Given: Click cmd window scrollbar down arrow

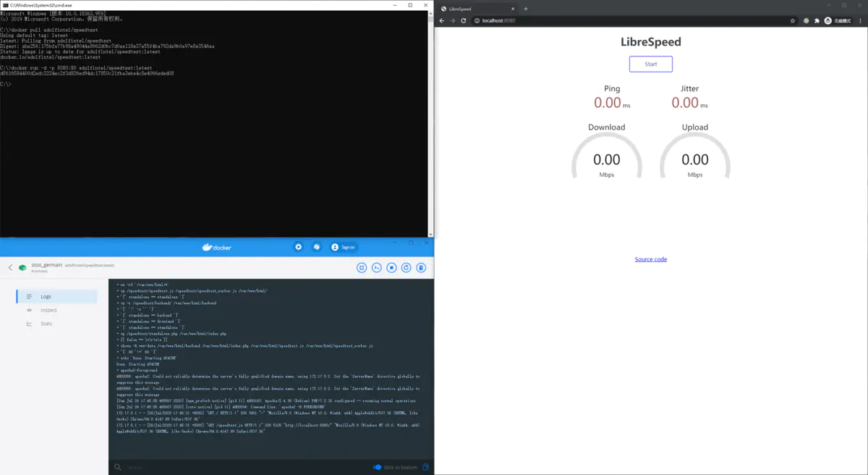Looking at the screenshot, I should [x=430, y=234].
